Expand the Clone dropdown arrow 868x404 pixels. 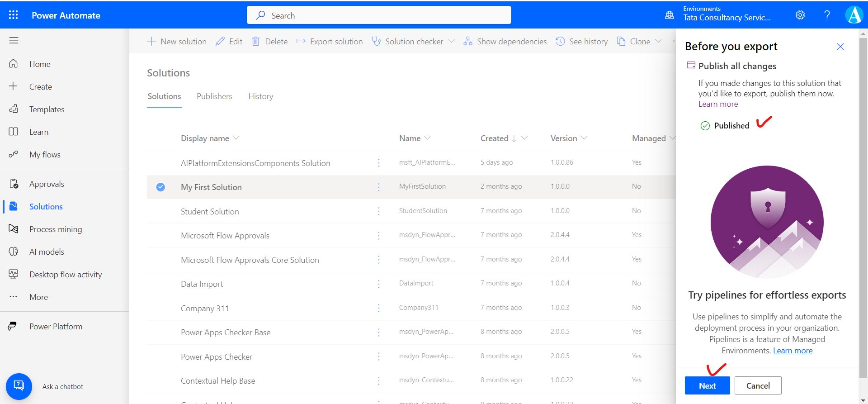(658, 41)
